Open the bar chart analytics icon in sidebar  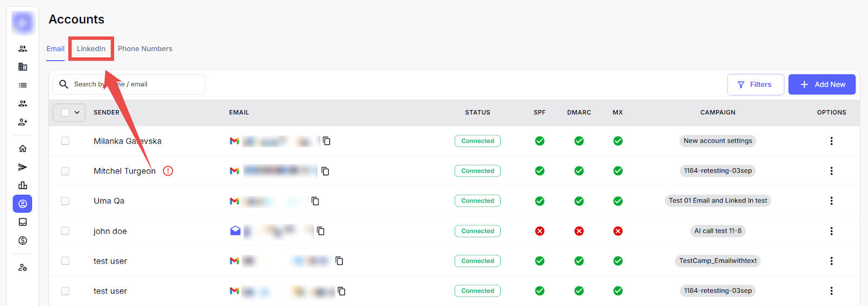click(23, 186)
